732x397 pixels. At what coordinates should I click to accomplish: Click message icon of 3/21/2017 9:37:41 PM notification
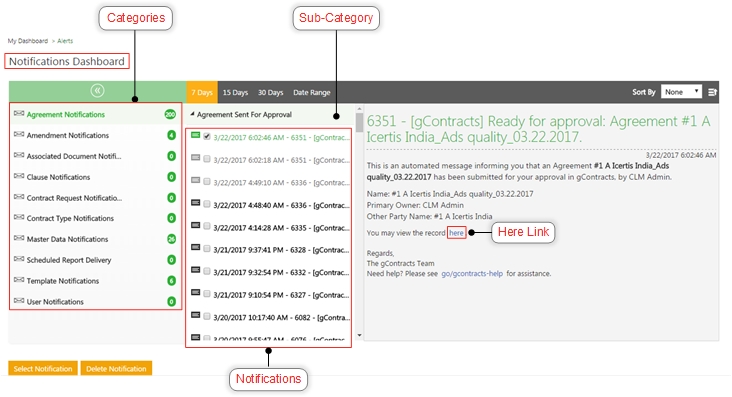pos(196,248)
